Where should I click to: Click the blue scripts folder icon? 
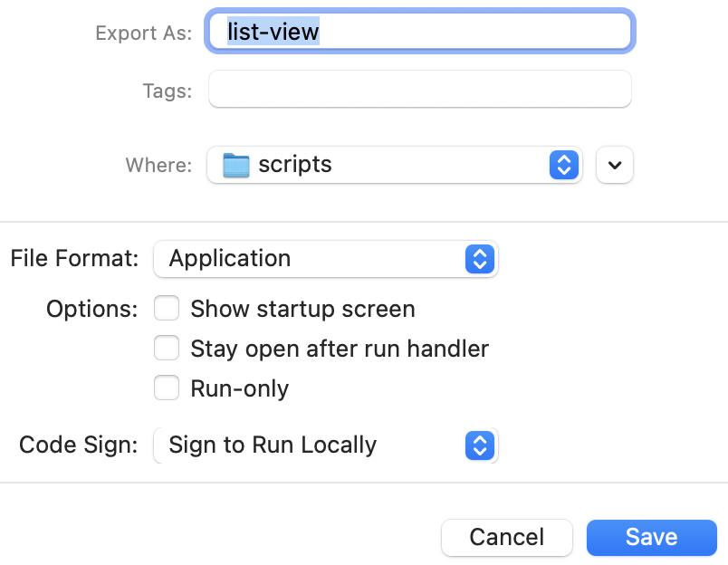235,166
